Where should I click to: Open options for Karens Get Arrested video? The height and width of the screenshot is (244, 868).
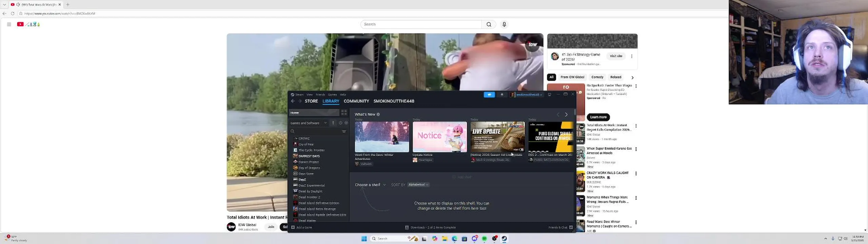[x=636, y=149]
